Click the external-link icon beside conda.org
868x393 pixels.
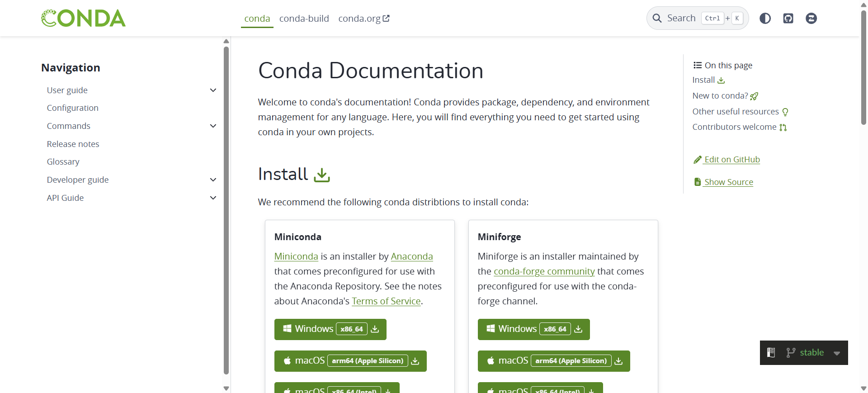(386, 19)
